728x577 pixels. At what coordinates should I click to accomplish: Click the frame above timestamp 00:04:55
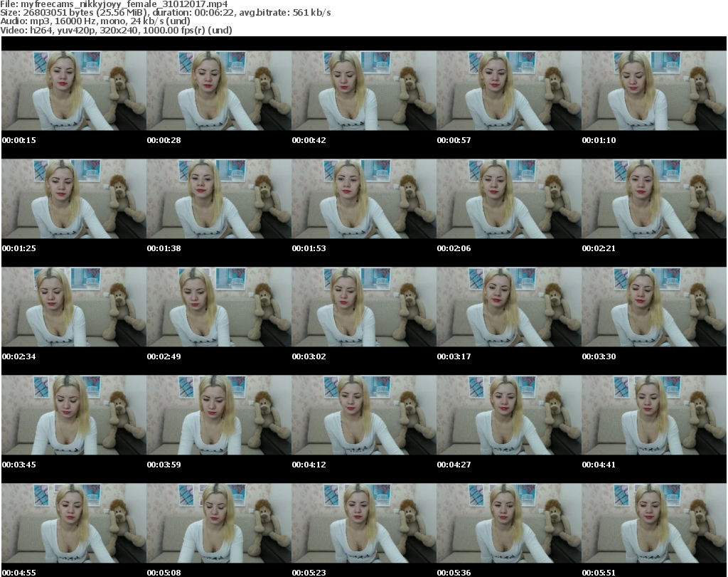tap(74, 524)
